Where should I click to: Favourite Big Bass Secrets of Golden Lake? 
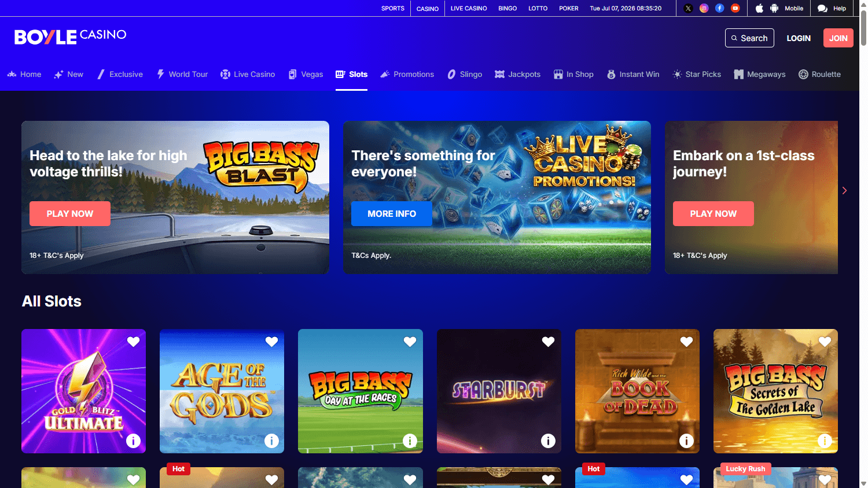(x=825, y=342)
